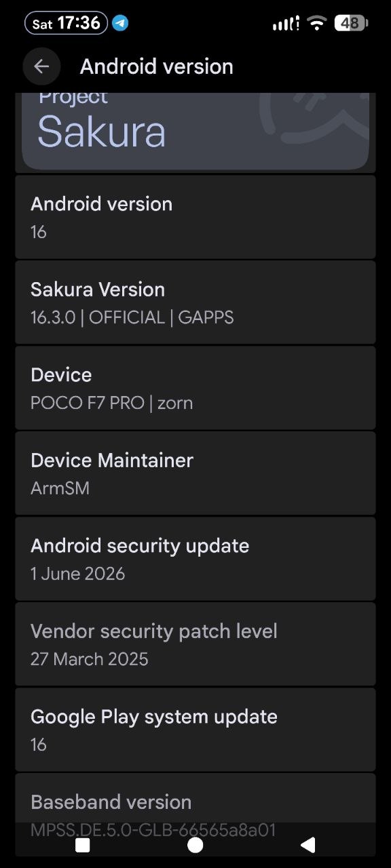Image resolution: width=391 pixels, height=868 pixels.
Task: Tap the triangle back navigation button
Action: coord(308,845)
